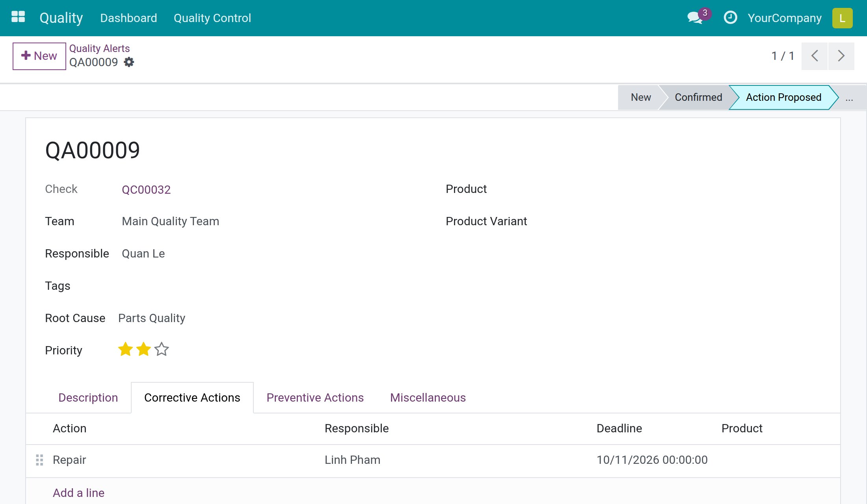This screenshot has height=504, width=867.
Task: Create a new quality alert with New button
Action: click(39, 56)
